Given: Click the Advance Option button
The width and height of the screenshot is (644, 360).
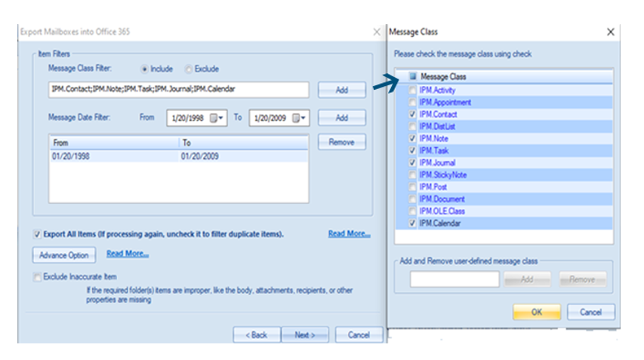Looking at the screenshot, I should pyautogui.click(x=64, y=255).
